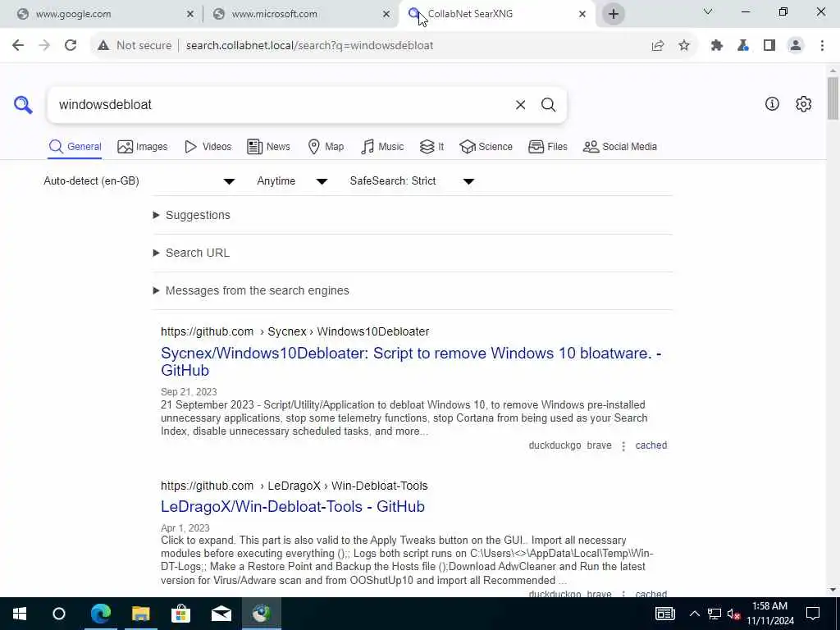Switch to Map category
Image resolution: width=840 pixels, height=630 pixels.
(326, 147)
